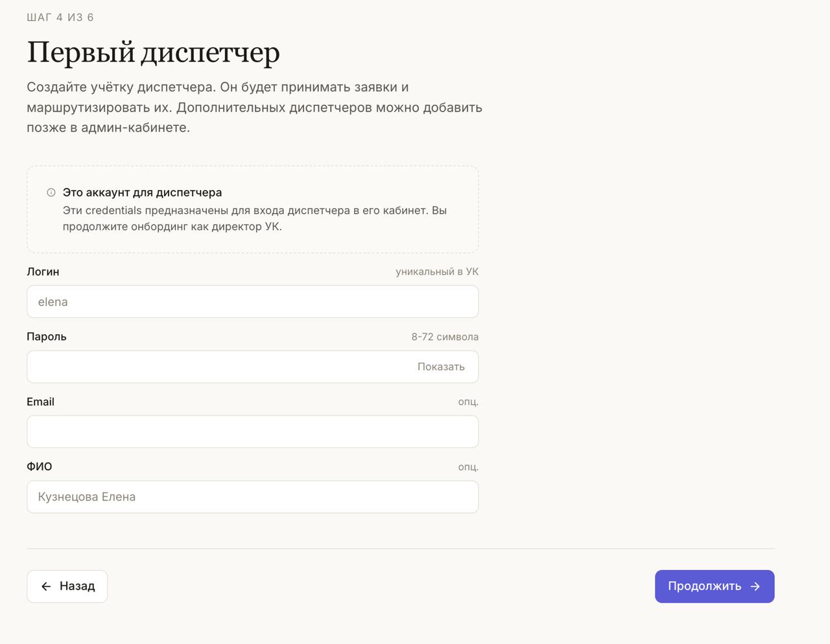Click the 'опц.' hint beside ФИО
Viewport: 830px width, 644px height.
(x=468, y=467)
